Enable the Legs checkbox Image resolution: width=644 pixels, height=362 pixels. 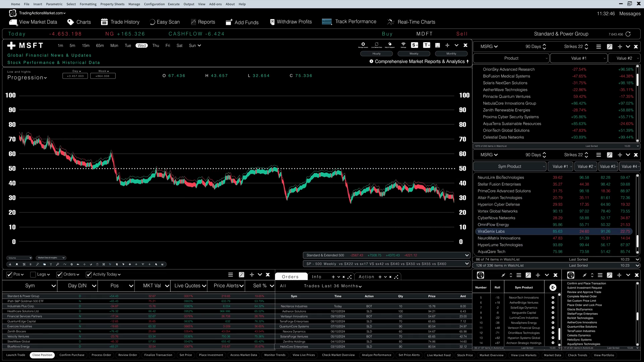click(x=33, y=275)
